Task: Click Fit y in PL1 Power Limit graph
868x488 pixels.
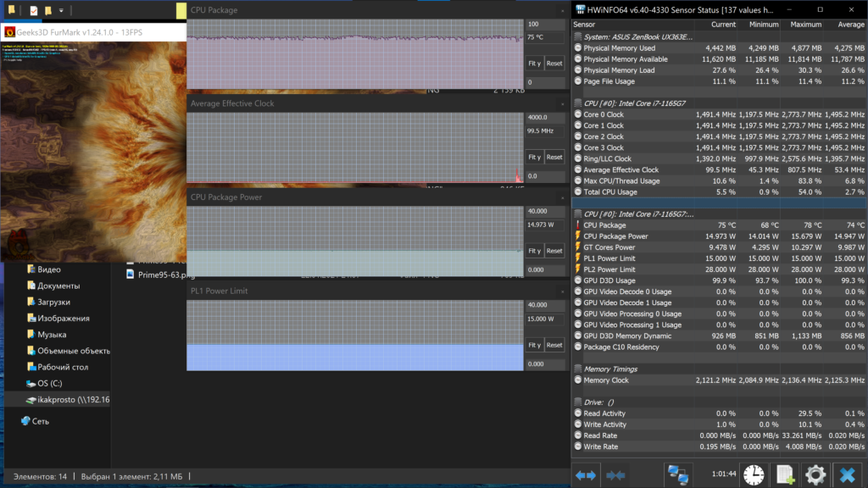Action: point(534,345)
